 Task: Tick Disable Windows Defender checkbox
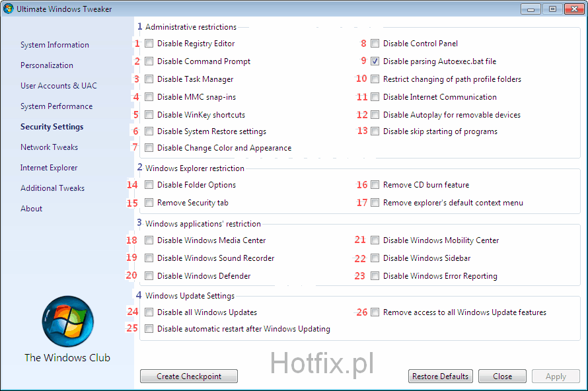(149, 276)
